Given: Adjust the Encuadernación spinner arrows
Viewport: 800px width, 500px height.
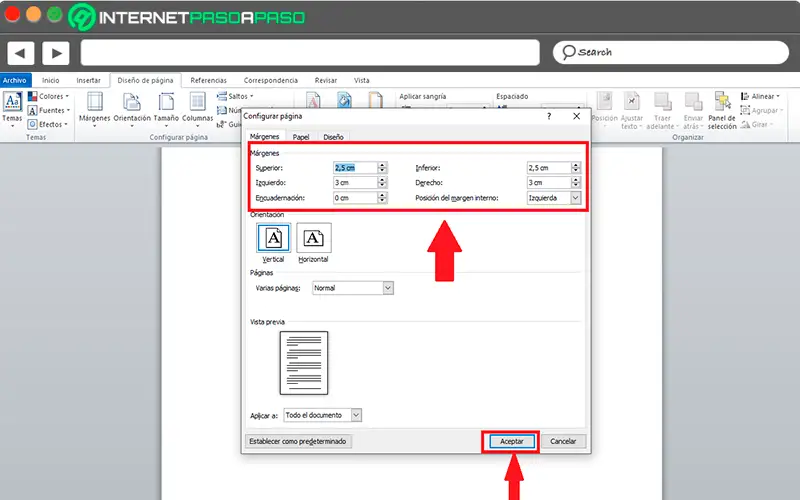Looking at the screenshot, I should pyautogui.click(x=382, y=197).
